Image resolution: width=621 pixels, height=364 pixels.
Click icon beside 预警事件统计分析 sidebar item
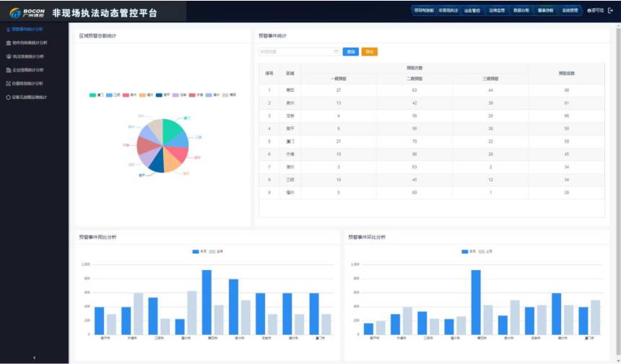coord(8,30)
